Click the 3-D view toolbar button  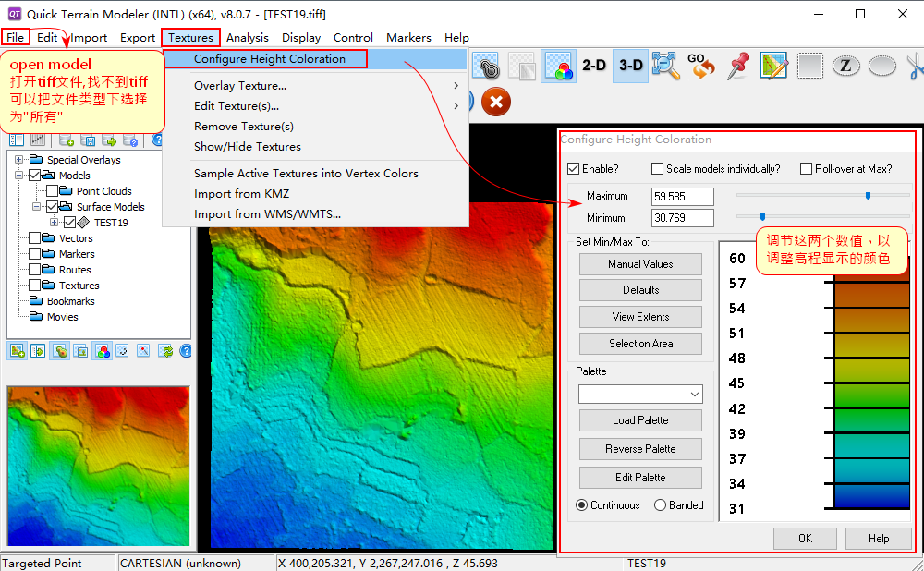coord(630,66)
